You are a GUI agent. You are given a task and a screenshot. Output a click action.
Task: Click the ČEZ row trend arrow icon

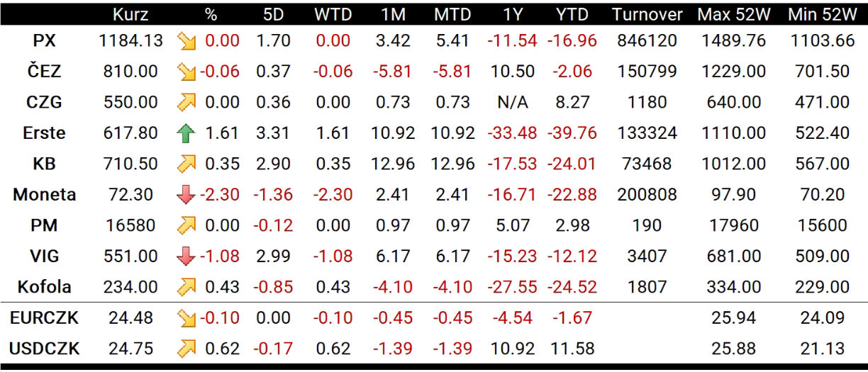[x=187, y=72]
